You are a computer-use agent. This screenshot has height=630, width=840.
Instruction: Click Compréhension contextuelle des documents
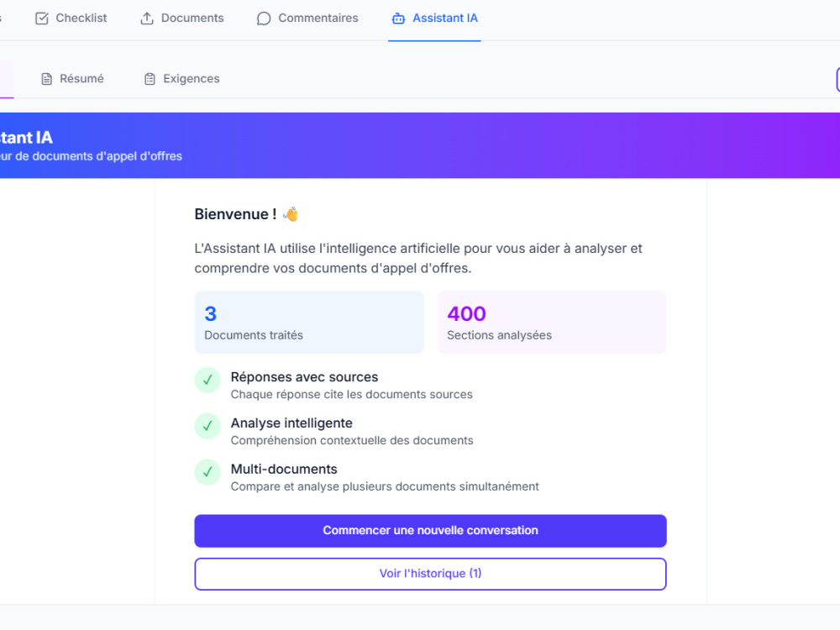pyautogui.click(x=352, y=440)
